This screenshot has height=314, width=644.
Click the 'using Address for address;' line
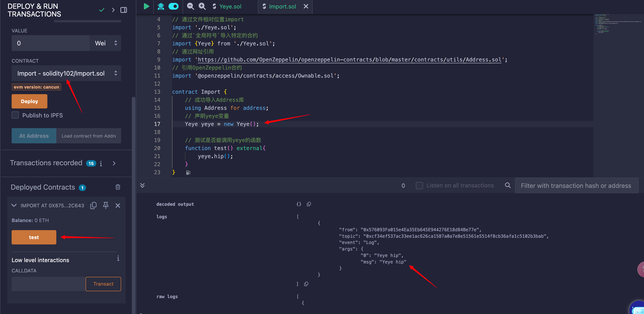[x=227, y=108]
